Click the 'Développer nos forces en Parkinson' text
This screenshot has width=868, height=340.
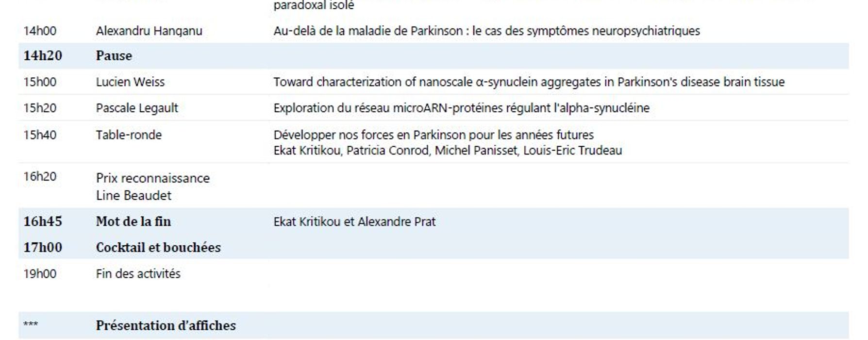point(433,135)
